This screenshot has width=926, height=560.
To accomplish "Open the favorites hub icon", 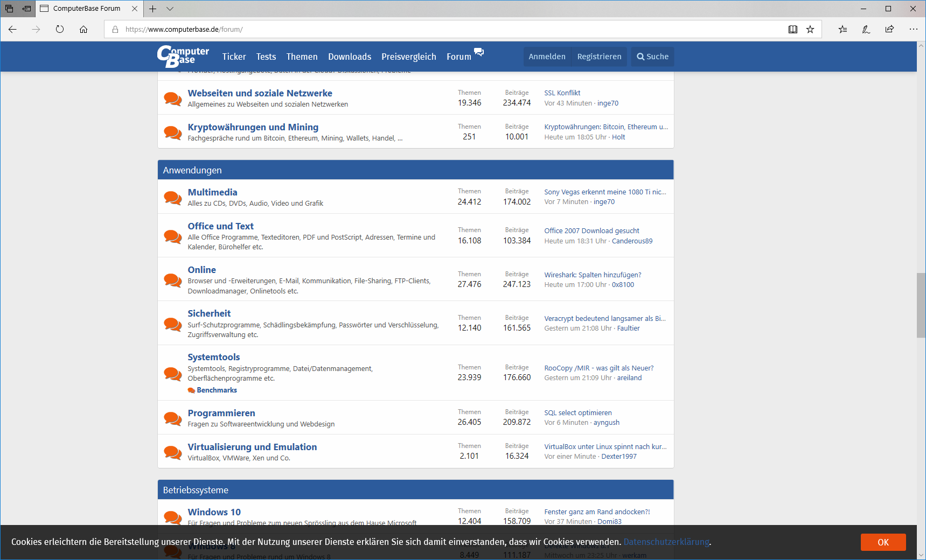I will (x=843, y=29).
